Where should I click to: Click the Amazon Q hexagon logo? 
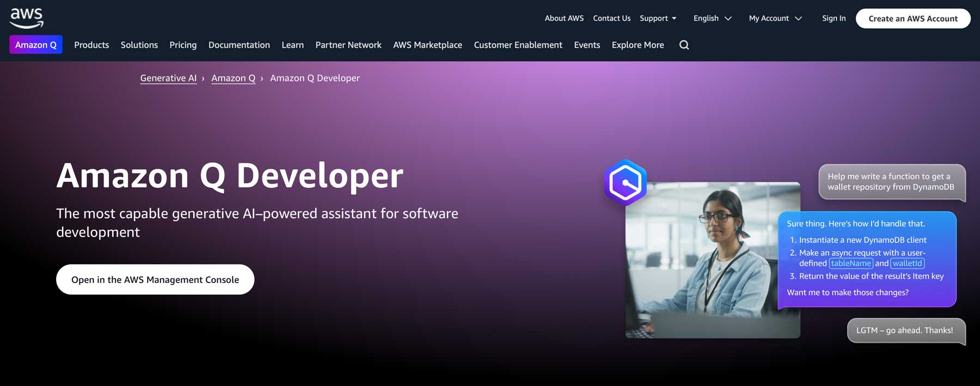(626, 182)
